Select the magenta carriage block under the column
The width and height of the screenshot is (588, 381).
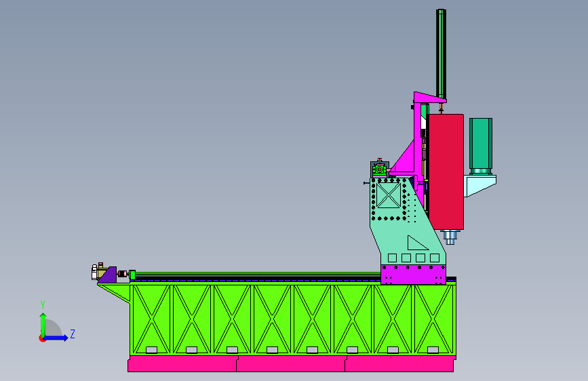(x=413, y=275)
